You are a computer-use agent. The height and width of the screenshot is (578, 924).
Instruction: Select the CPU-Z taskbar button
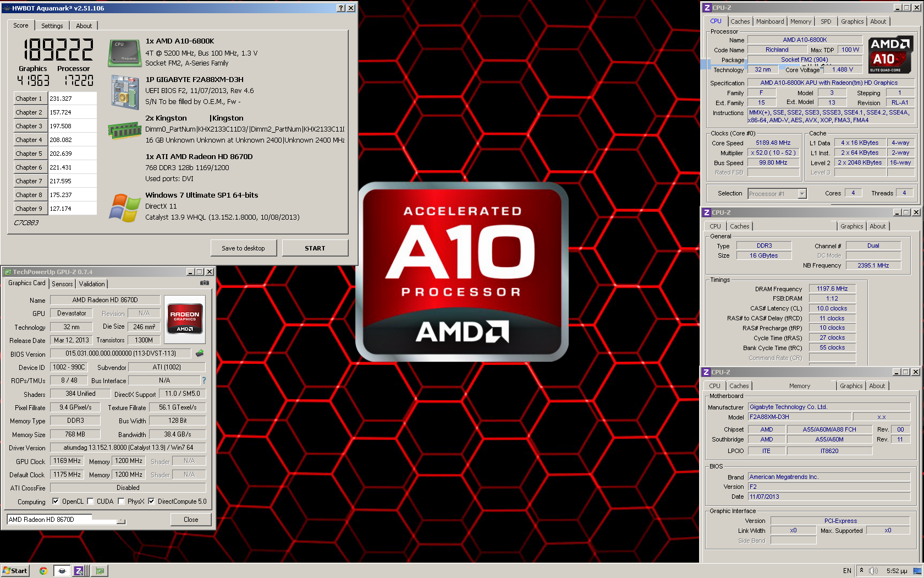pos(79,571)
